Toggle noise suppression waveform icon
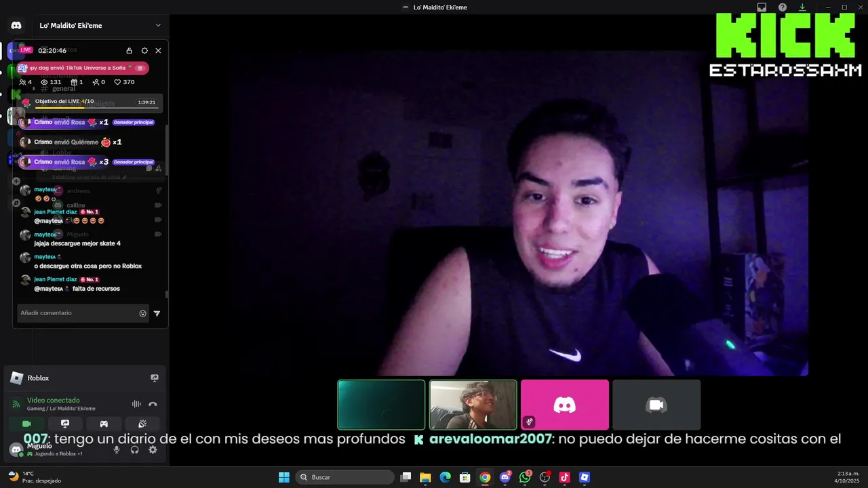The height and width of the screenshot is (488, 868). [x=136, y=404]
